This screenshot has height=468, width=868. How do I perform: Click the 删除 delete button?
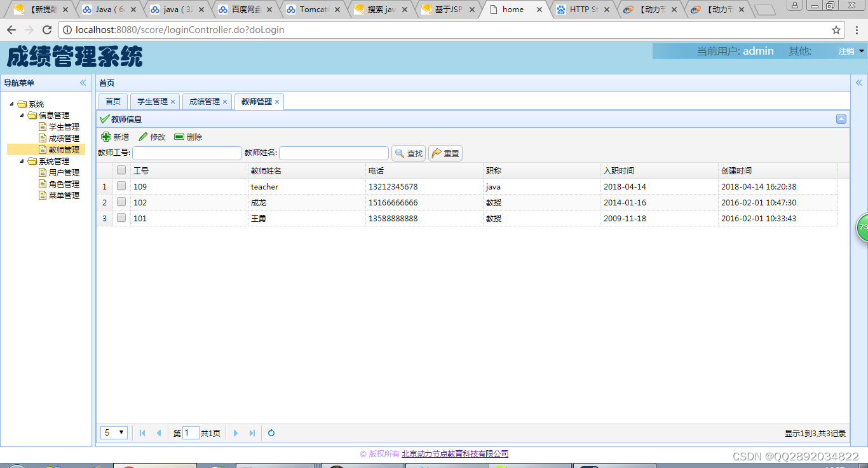189,137
